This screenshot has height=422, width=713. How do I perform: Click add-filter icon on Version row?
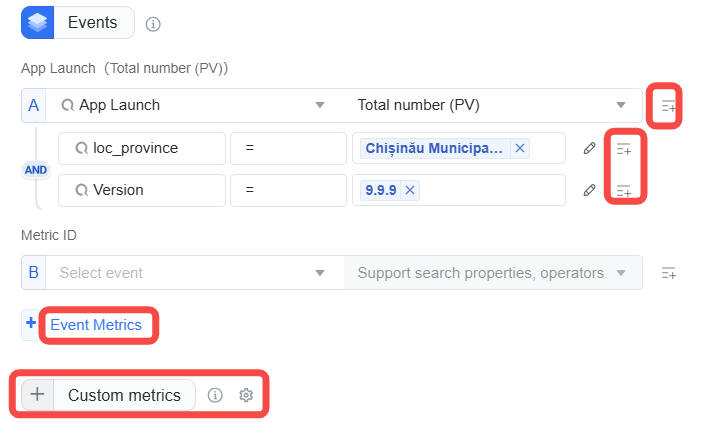(624, 191)
